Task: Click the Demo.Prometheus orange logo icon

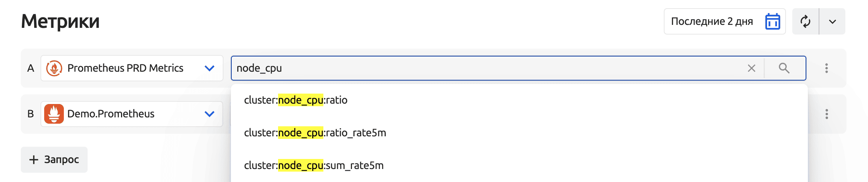Action: (x=54, y=114)
